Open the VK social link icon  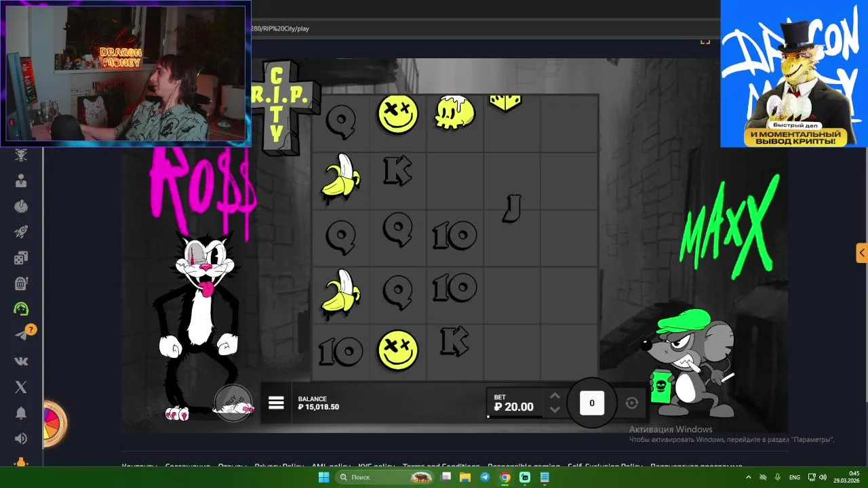(21, 361)
